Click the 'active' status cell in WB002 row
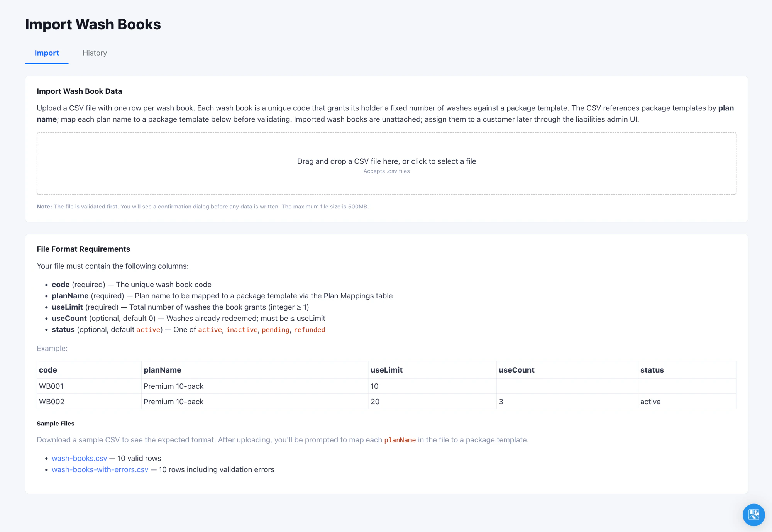772x532 pixels. (687, 402)
